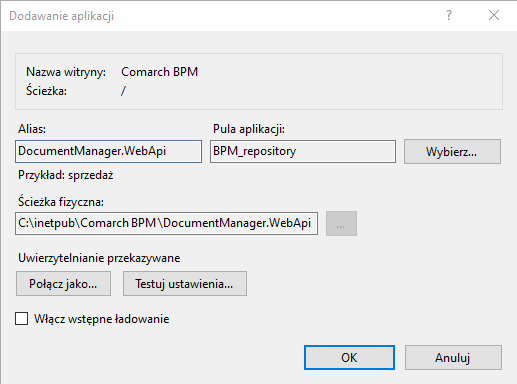Image resolution: width=517 pixels, height=384 pixels.
Task: Confirm dialog with OK button
Action: (x=349, y=358)
